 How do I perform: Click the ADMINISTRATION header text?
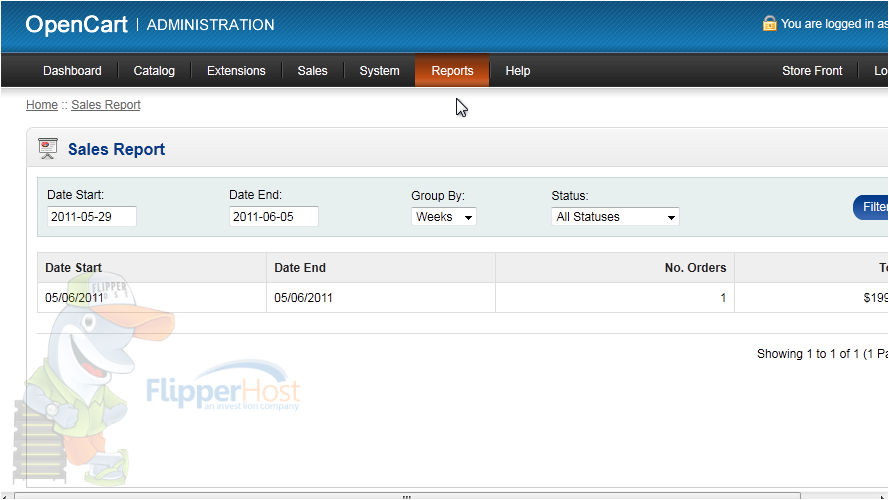click(x=210, y=25)
